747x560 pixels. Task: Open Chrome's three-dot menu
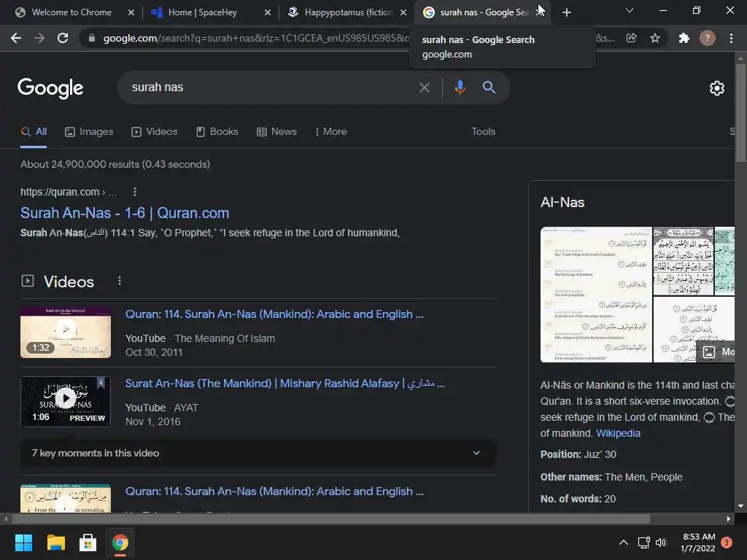[731, 38]
